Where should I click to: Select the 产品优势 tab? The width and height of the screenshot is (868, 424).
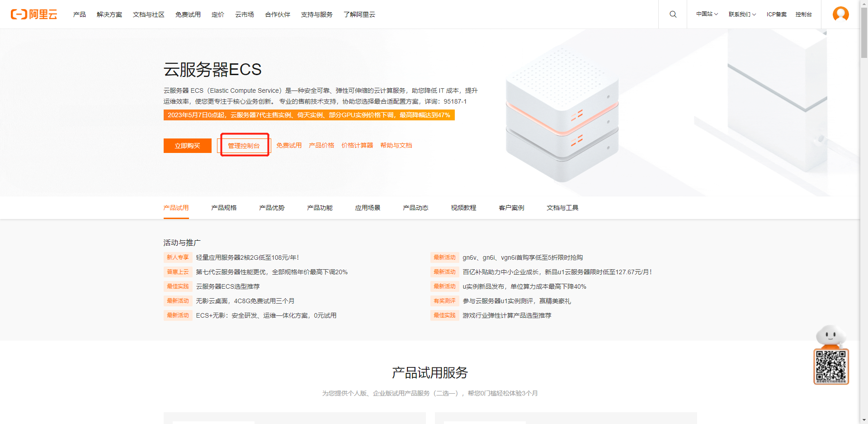tap(272, 208)
